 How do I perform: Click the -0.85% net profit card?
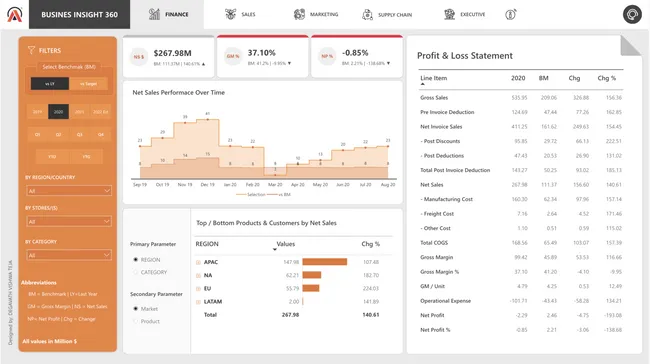pos(357,56)
